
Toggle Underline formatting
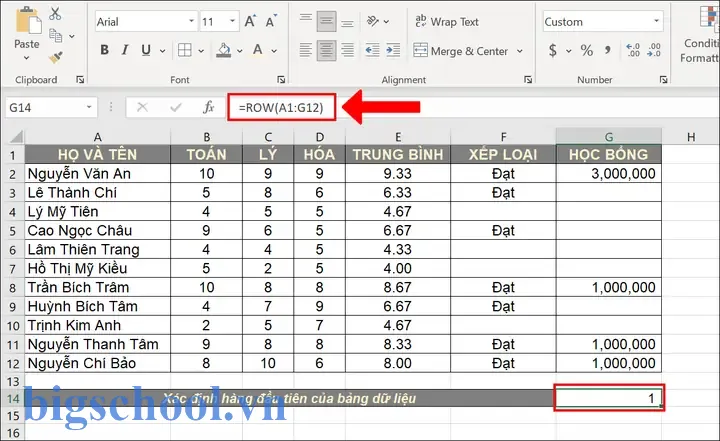146,50
